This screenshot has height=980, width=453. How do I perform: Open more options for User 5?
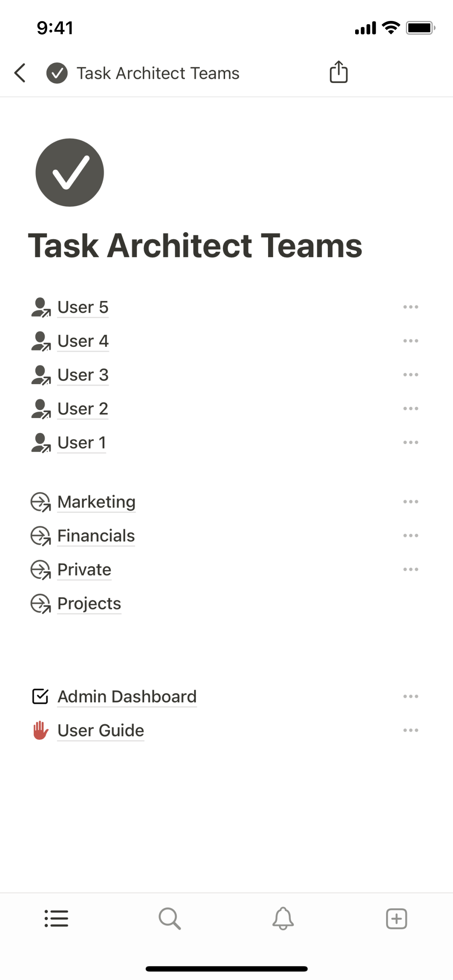tap(410, 307)
